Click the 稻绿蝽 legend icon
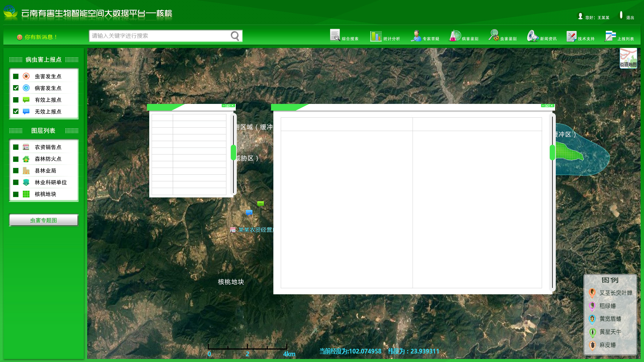The image size is (644, 362). click(592, 306)
